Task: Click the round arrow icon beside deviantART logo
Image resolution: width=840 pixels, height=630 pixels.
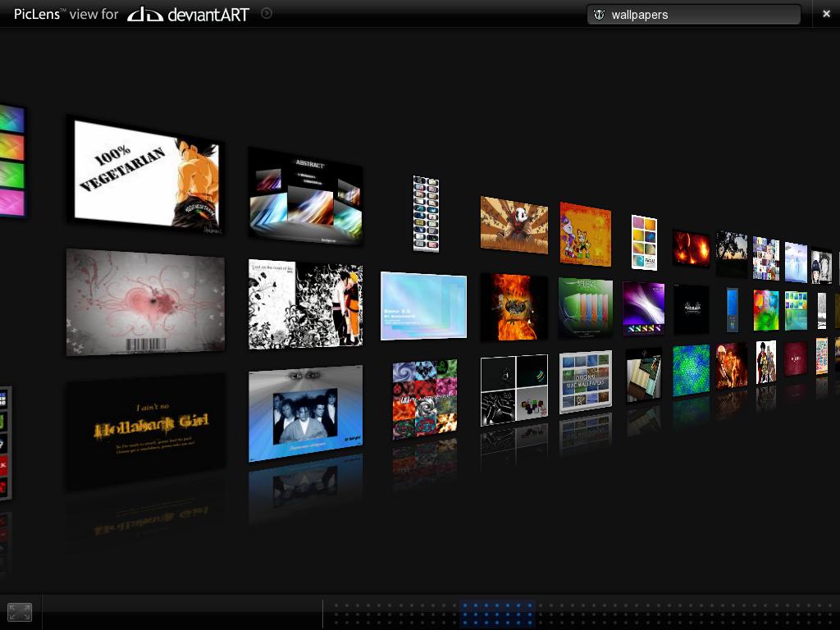Action: pos(267,13)
